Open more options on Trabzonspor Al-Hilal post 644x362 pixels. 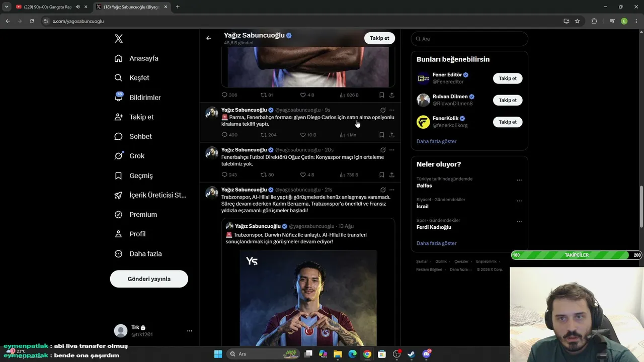click(x=392, y=190)
